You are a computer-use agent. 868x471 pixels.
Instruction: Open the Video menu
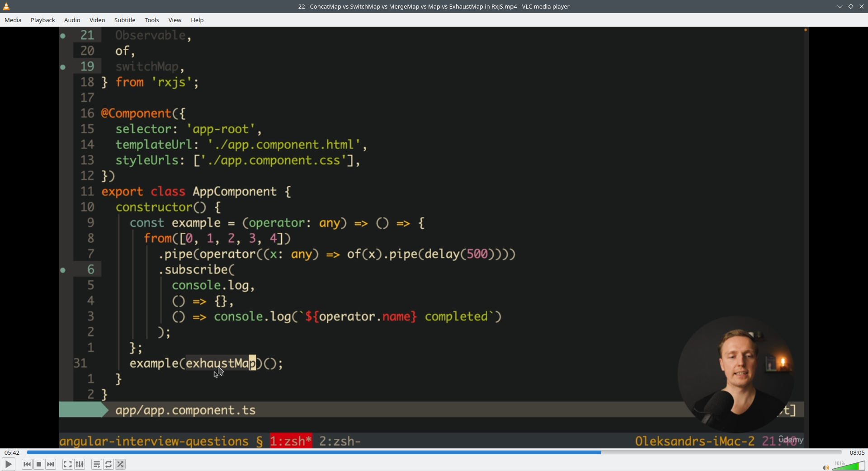(97, 20)
